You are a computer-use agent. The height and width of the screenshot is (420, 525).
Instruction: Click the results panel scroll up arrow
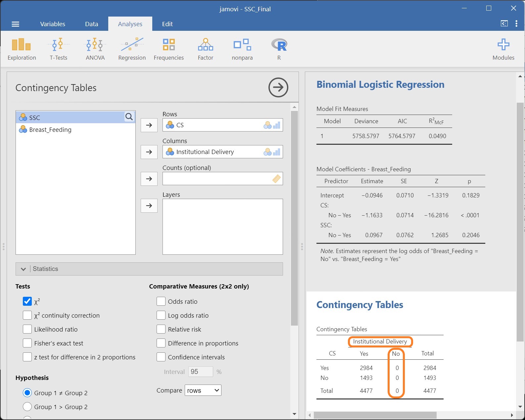520,76
